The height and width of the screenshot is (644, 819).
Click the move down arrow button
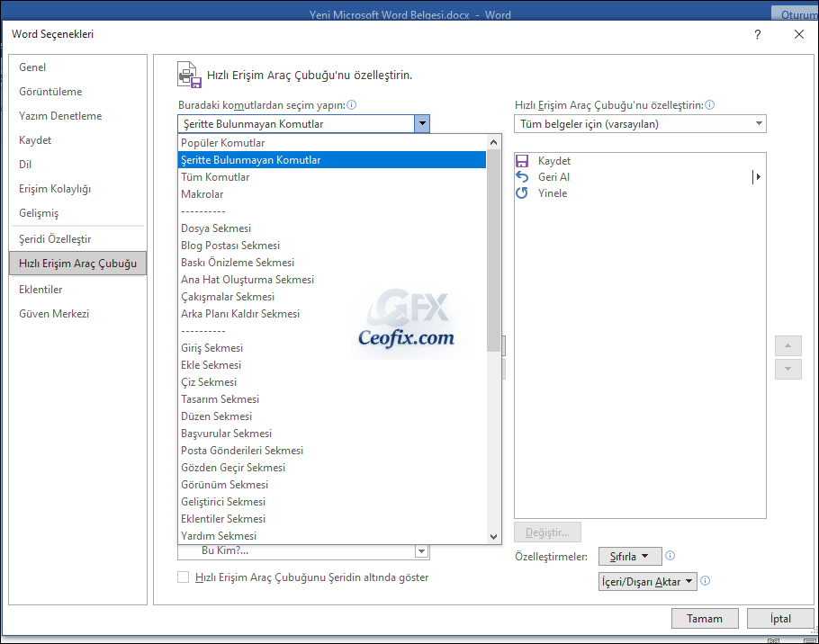point(788,369)
